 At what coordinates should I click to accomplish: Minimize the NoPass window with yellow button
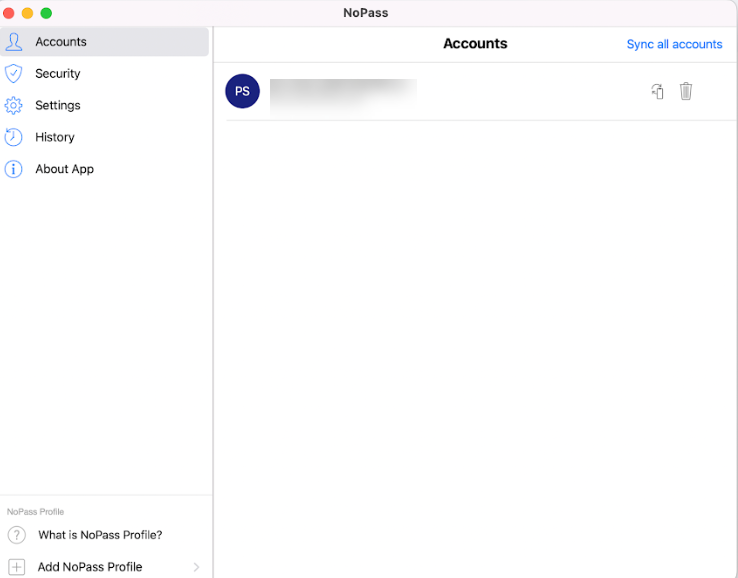click(x=27, y=13)
